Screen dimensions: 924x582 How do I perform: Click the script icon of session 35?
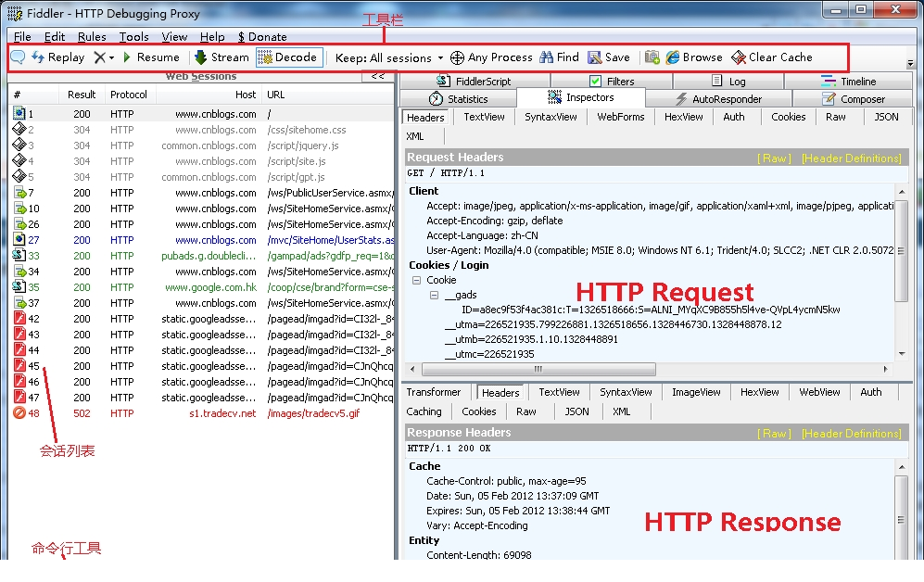[x=19, y=287]
